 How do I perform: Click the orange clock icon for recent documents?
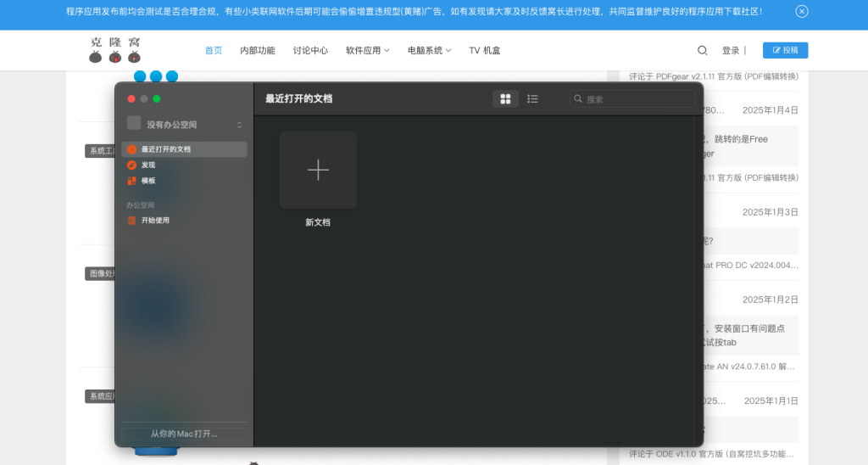click(131, 149)
